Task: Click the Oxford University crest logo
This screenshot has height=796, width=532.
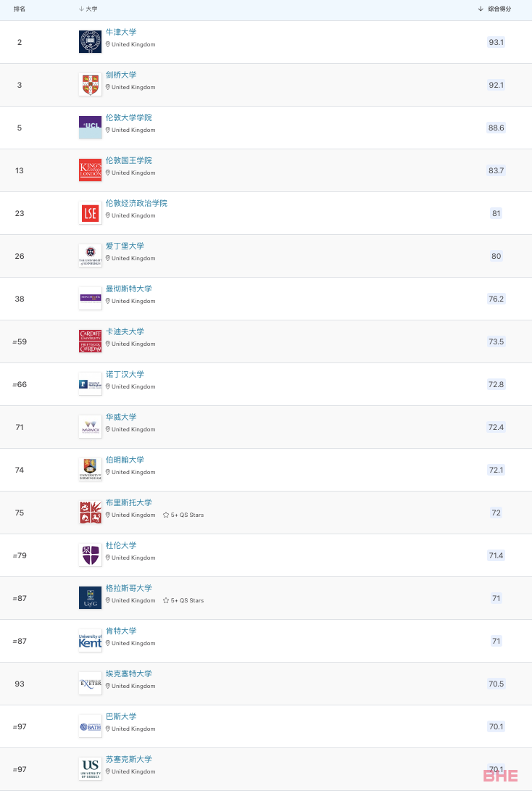Action: coord(91,41)
